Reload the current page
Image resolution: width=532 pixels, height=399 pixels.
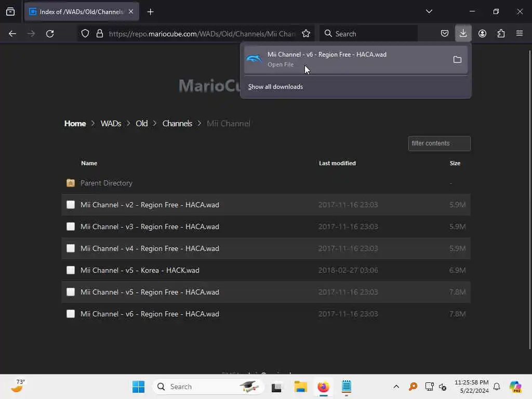(x=50, y=34)
